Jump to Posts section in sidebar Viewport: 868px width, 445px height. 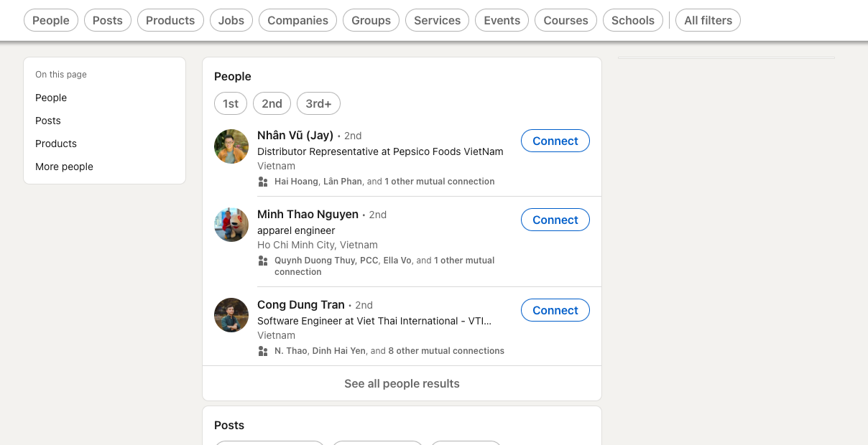tap(48, 121)
